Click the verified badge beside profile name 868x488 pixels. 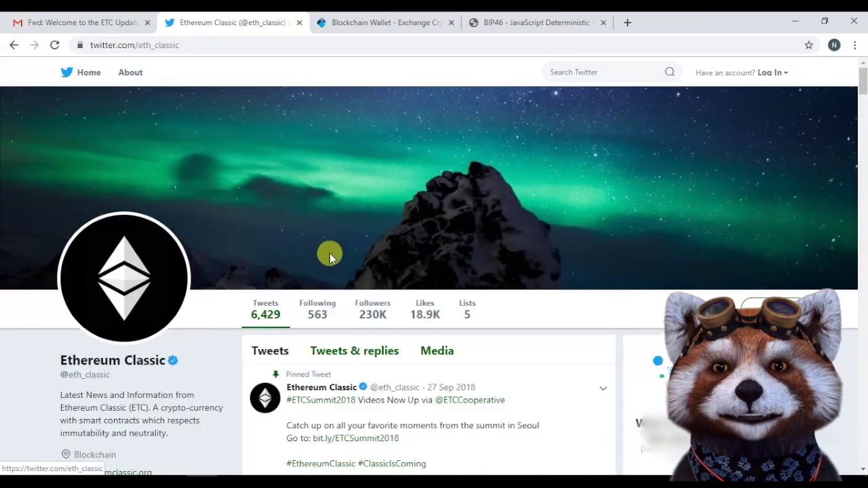[173, 361]
